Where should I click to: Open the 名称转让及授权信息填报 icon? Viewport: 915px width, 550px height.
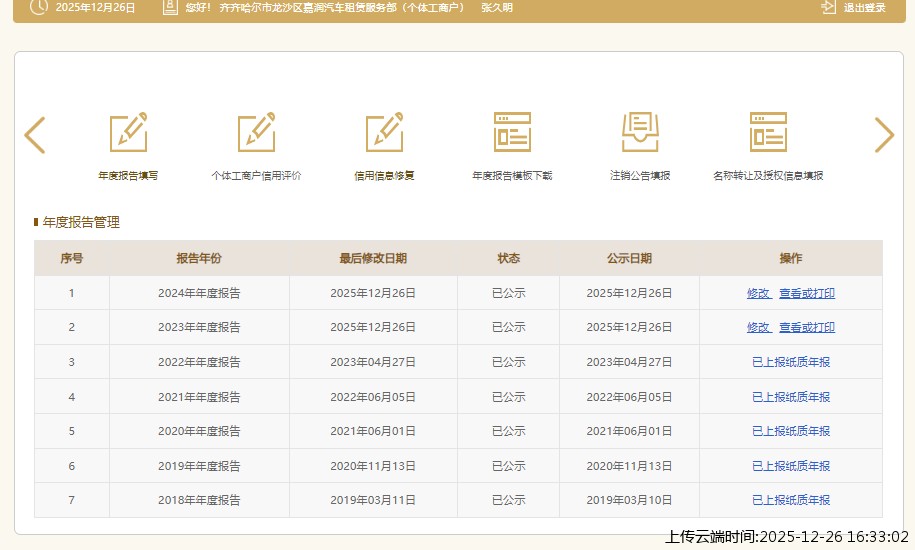click(768, 132)
